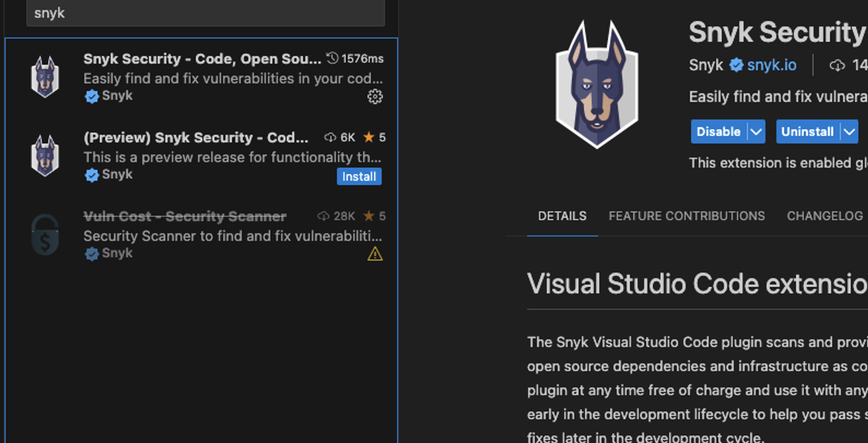Screen dimensions: 868x443
Task: Click the Snyk Security list item logo
Action: click(x=45, y=77)
